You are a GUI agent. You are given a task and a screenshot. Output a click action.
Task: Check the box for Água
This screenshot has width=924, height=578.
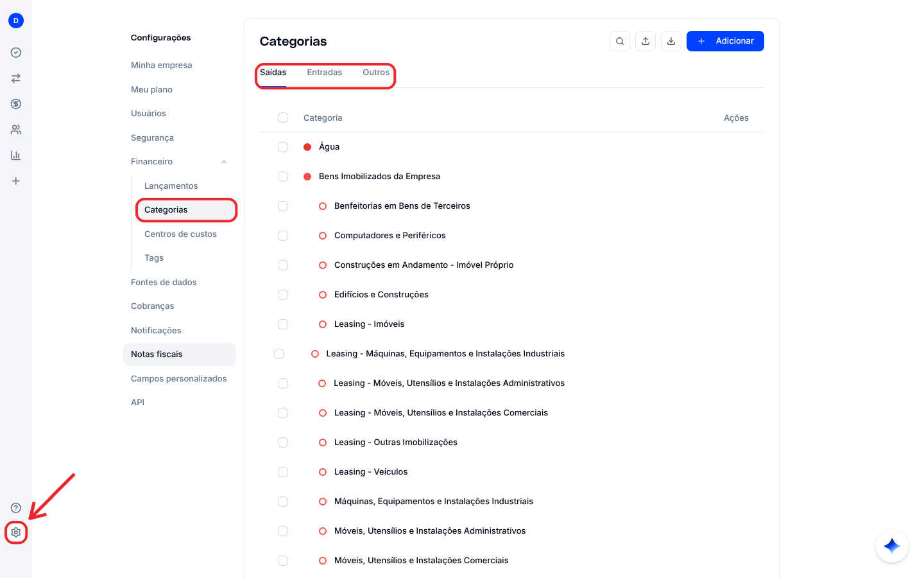point(283,147)
